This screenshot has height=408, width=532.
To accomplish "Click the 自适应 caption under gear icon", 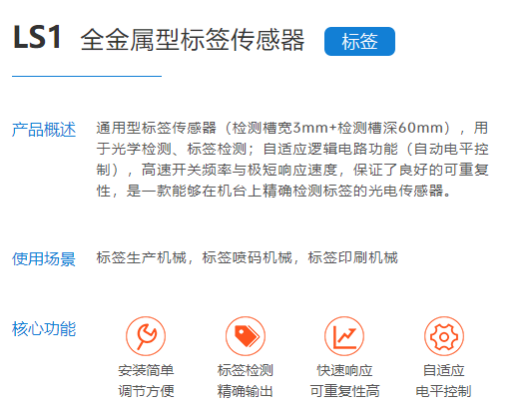I will tap(444, 370).
